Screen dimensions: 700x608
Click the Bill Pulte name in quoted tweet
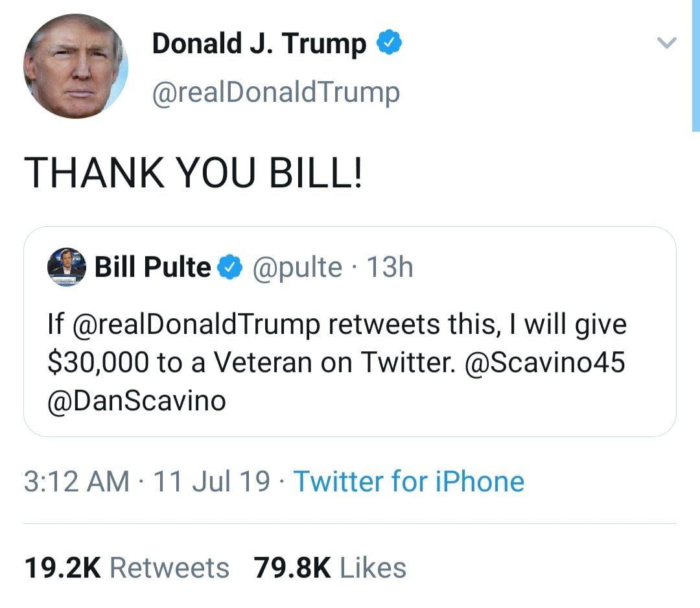pyautogui.click(x=152, y=266)
